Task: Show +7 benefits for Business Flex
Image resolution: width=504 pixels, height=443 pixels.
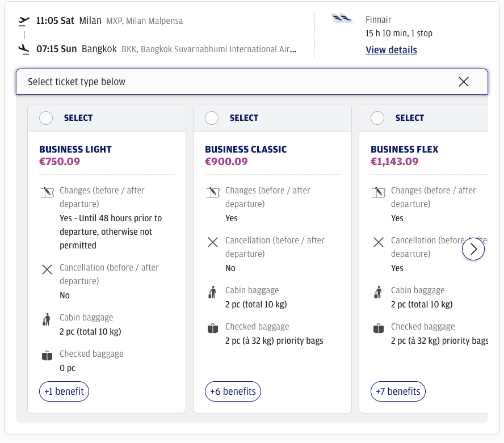Action: click(x=398, y=391)
